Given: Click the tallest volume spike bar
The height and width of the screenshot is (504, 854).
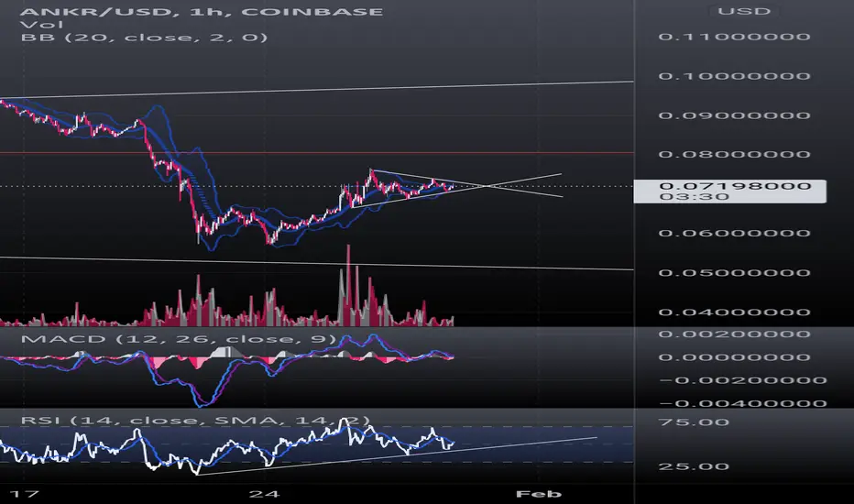Looking at the screenshot, I should pos(348,286).
